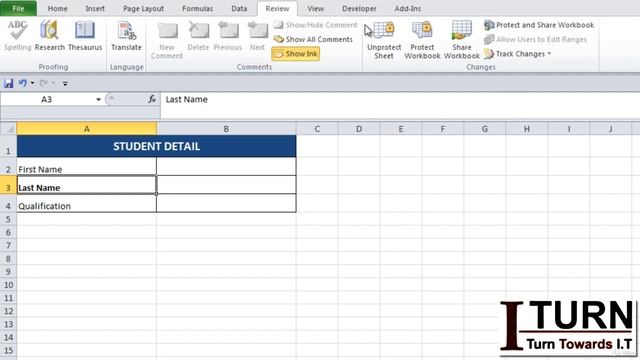Select column C header

pyautogui.click(x=317, y=129)
